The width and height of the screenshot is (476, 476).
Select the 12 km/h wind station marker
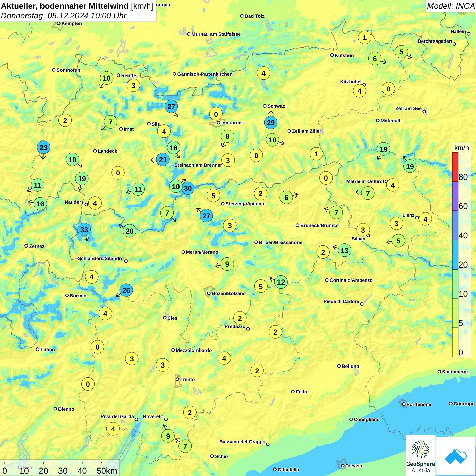281,282
